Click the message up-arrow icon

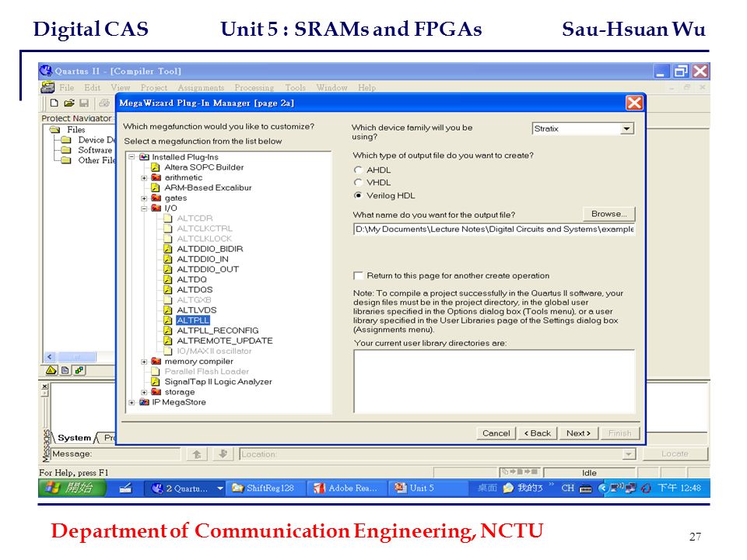(x=197, y=453)
